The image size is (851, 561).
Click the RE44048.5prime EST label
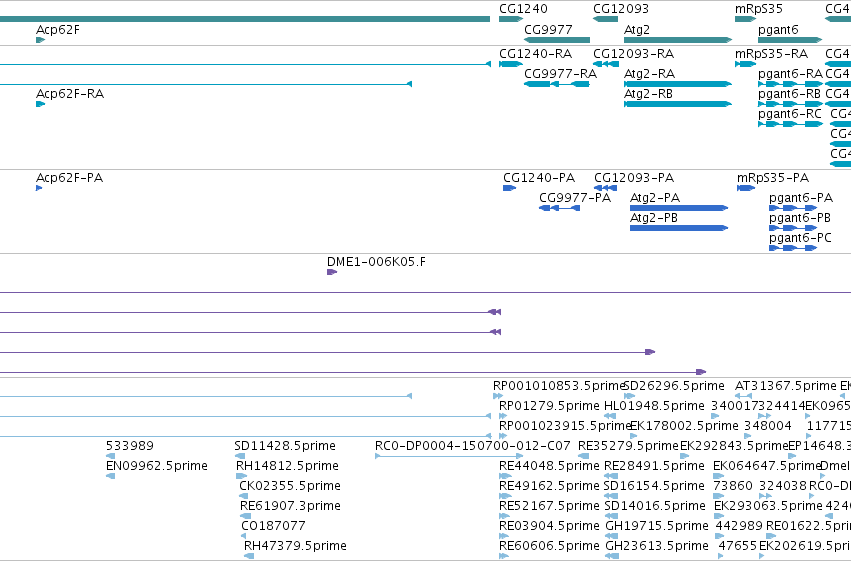click(549, 466)
